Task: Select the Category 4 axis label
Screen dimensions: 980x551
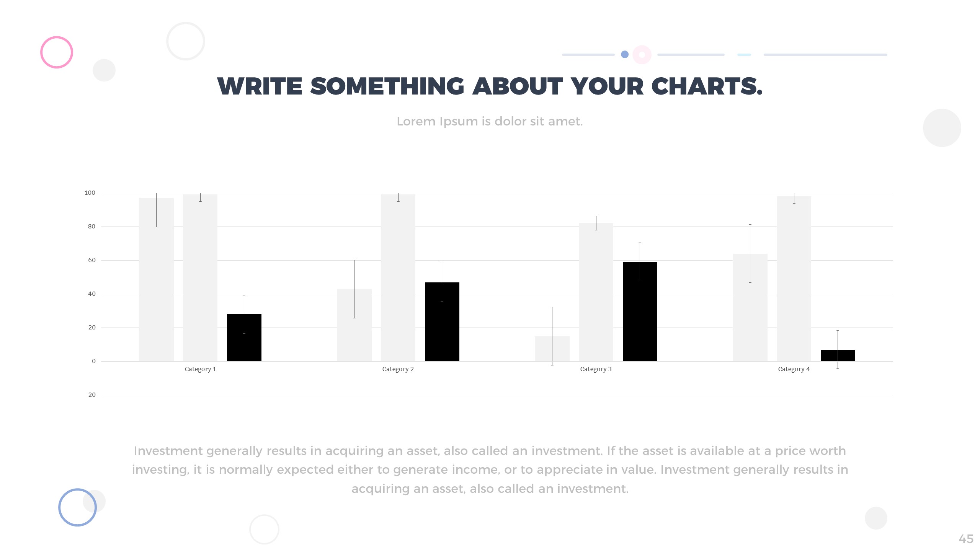Action: click(x=794, y=369)
